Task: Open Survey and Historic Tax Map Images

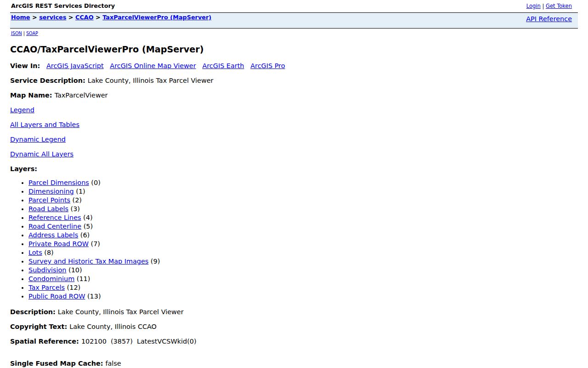Action: 88,261
